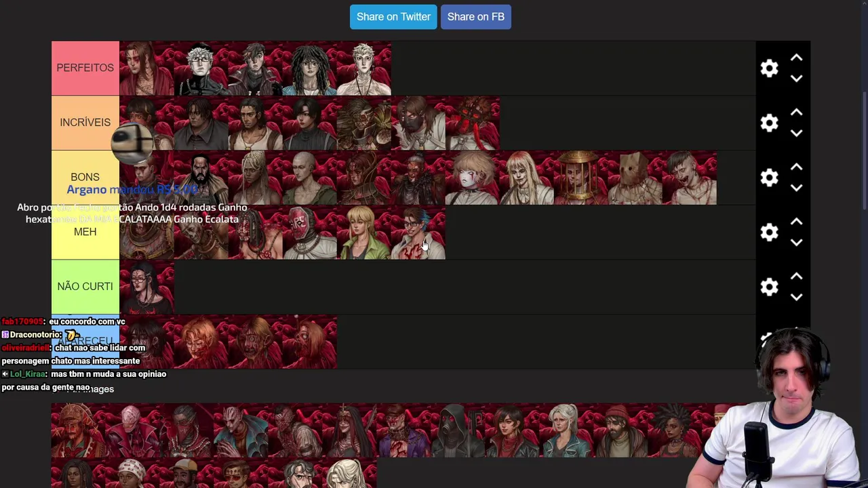Pick mohawk bloody-grin character in BONS
Screen dimensions: 868x488
click(x=690, y=178)
